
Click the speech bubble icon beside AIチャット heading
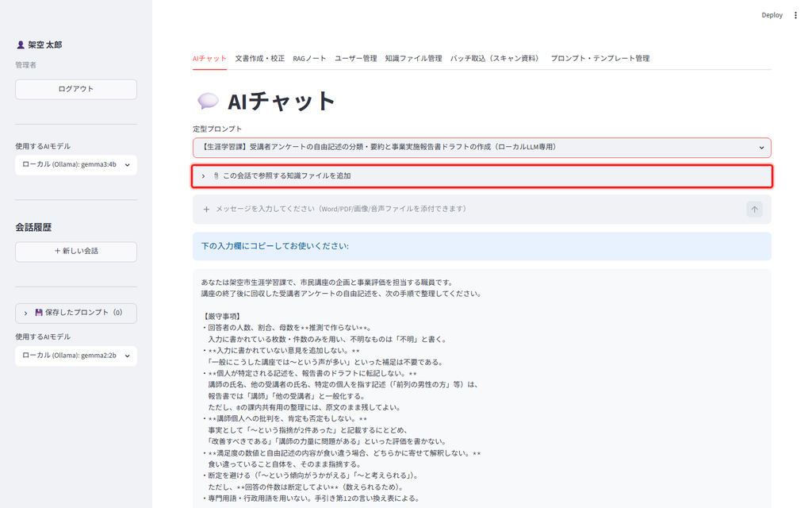pos(209,101)
